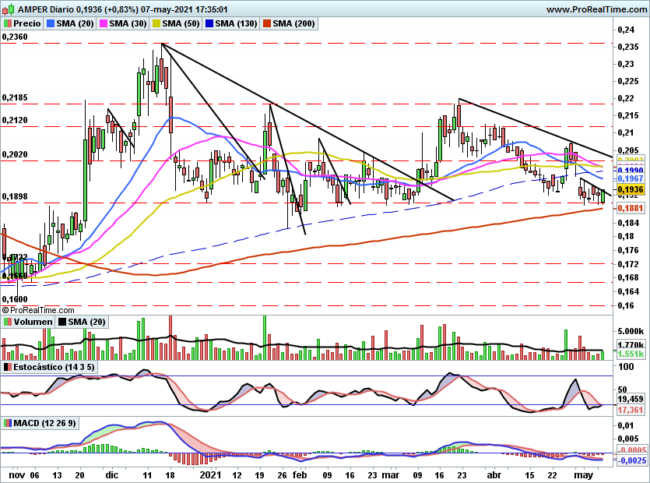Click the green 1.551k volume value
650x483 pixels.
[630, 354]
